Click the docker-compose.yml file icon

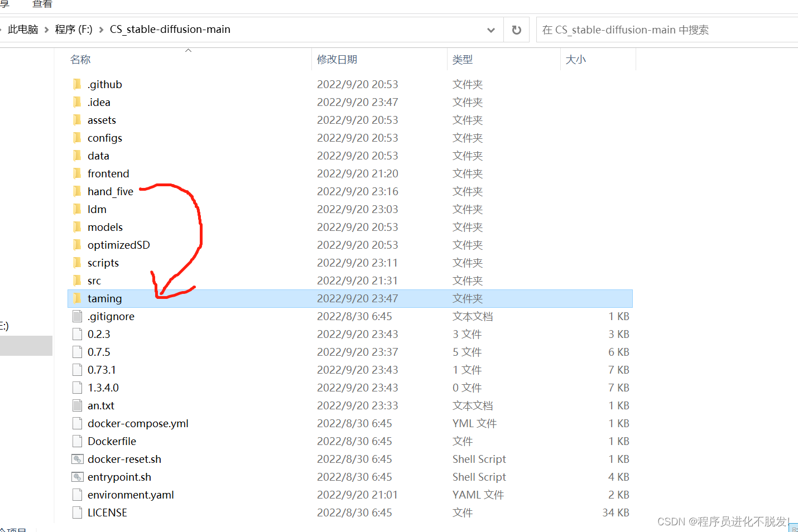pos(77,423)
